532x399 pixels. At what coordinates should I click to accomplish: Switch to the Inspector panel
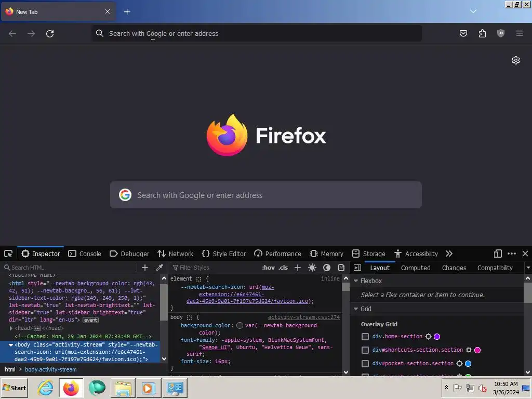(x=41, y=254)
